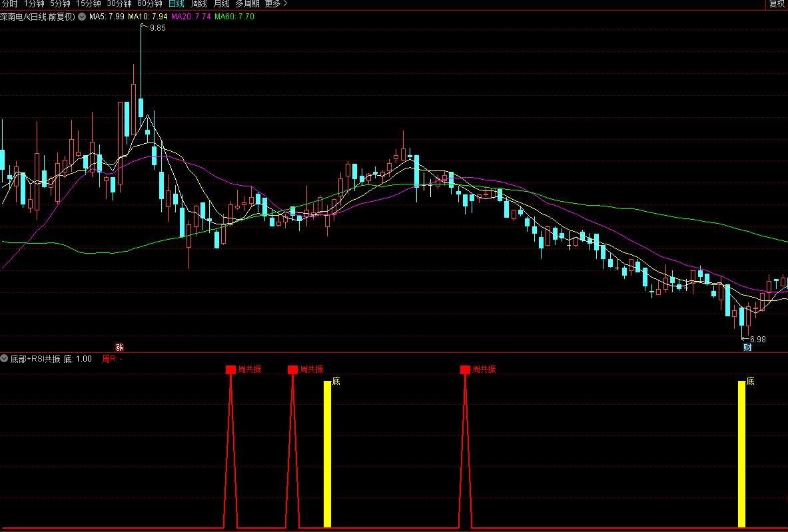The width and height of the screenshot is (788, 532).
Task: Select the 5分钟 period tab
Action: (60, 4)
